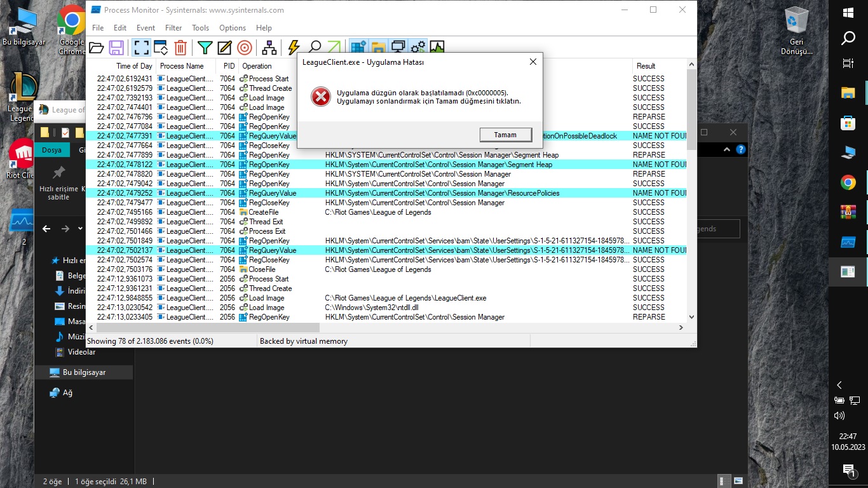Click the red error icon in the dialog
Screen dimensions: 868x488
pyautogui.click(x=321, y=97)
